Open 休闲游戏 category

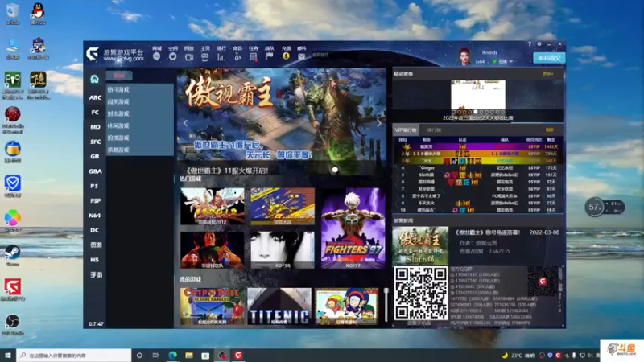click(x=118, y=125)
